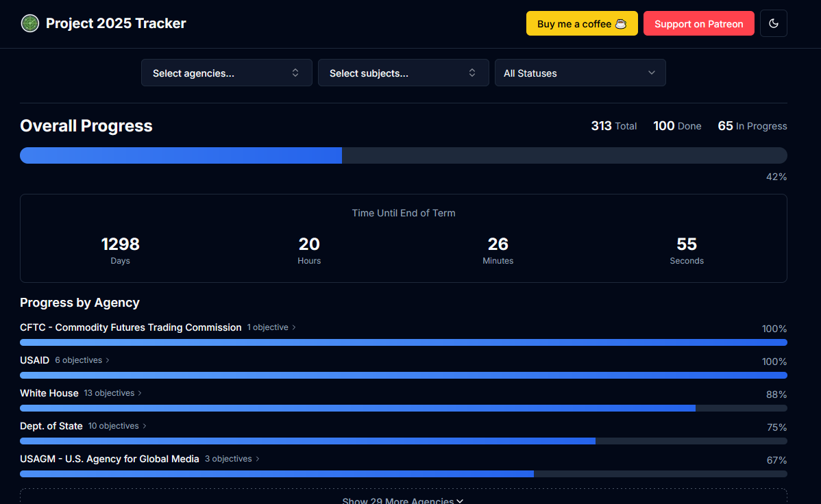
Task: Click the "Overall Progress" heading
Action: (x=86, y=125)
